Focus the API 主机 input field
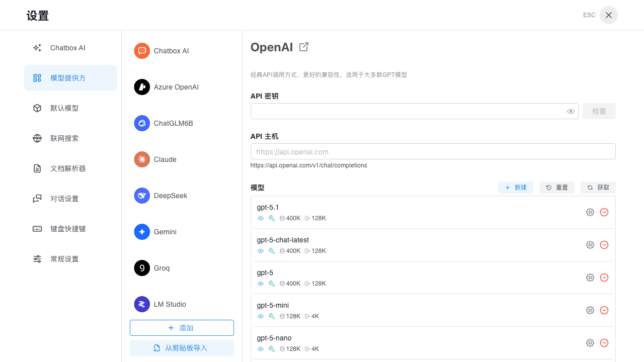Viewport: 644px width, 362px height. [x=433, y=151]
